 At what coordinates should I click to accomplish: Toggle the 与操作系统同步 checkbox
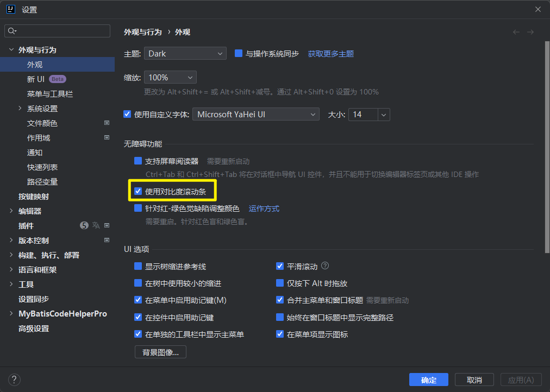[238, 54]
